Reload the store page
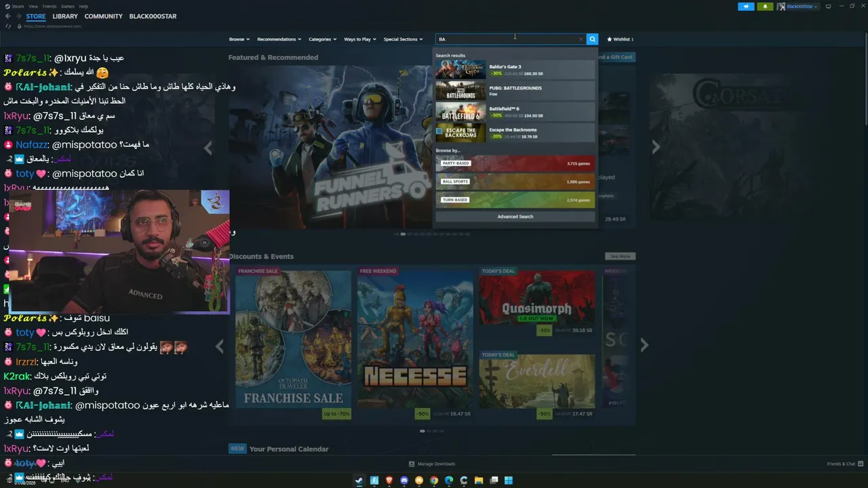The height and width of the screenshot is (488, 868). click(x=8, y=26)
